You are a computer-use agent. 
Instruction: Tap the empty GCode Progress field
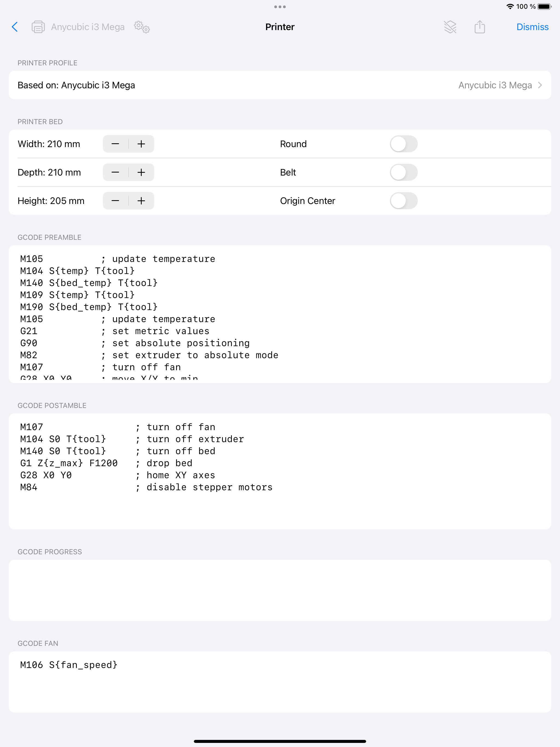coord(280,590)
